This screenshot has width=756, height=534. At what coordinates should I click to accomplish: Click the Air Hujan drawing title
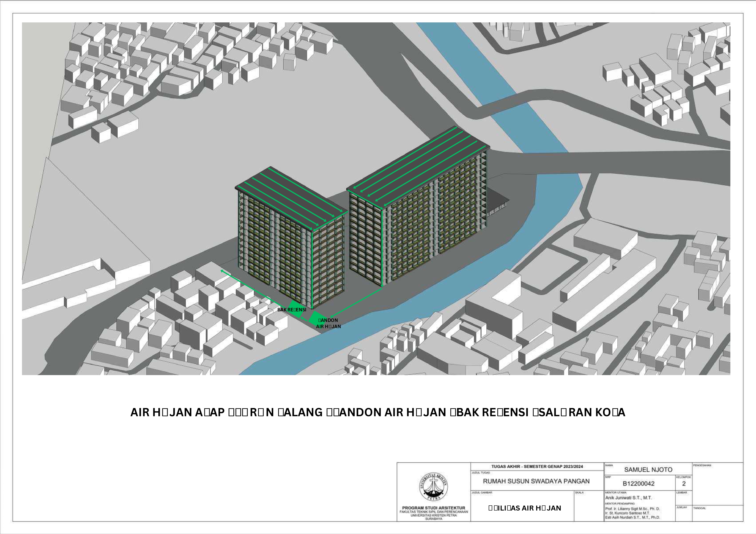(525, 508)
